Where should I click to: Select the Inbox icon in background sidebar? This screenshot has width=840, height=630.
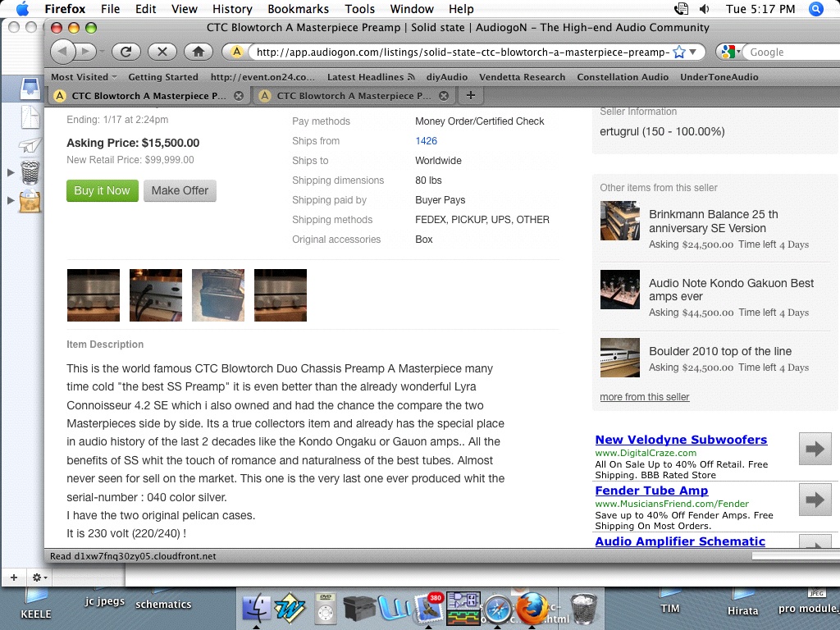(x=30, y=89)
